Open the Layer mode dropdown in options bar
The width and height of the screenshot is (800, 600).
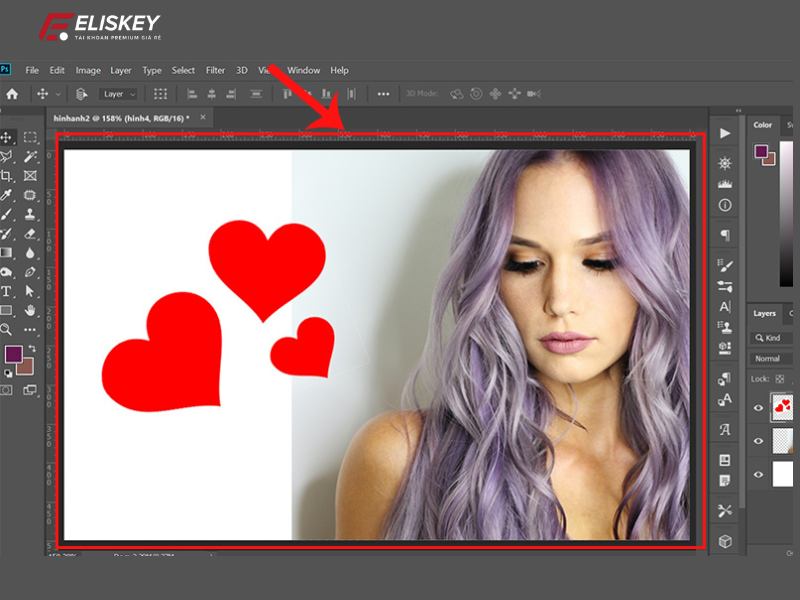[x=117, y=93]
